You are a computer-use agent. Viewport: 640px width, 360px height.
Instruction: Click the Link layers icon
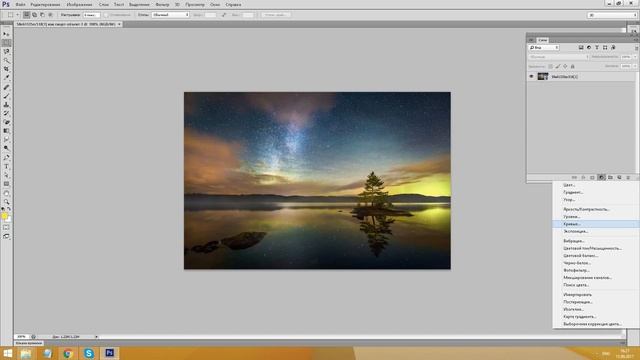[x=574, y=178]
